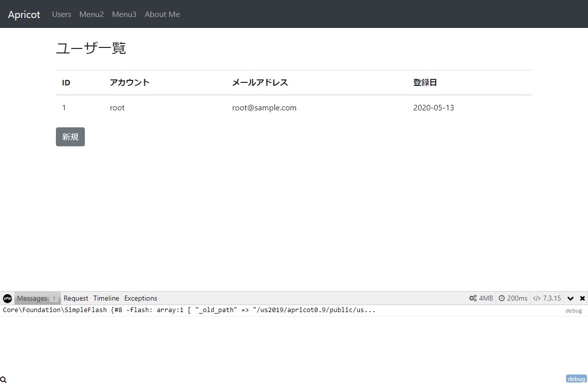Click the memory usage gears icon
This screenshot has height=384, width=588.
coord(473,298)
